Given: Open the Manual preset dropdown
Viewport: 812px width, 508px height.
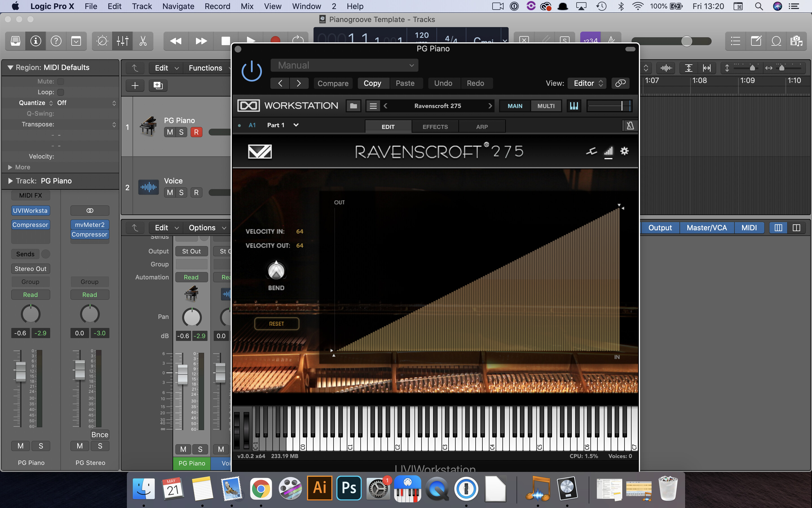Looking at the screenshot, I should 344,65.
